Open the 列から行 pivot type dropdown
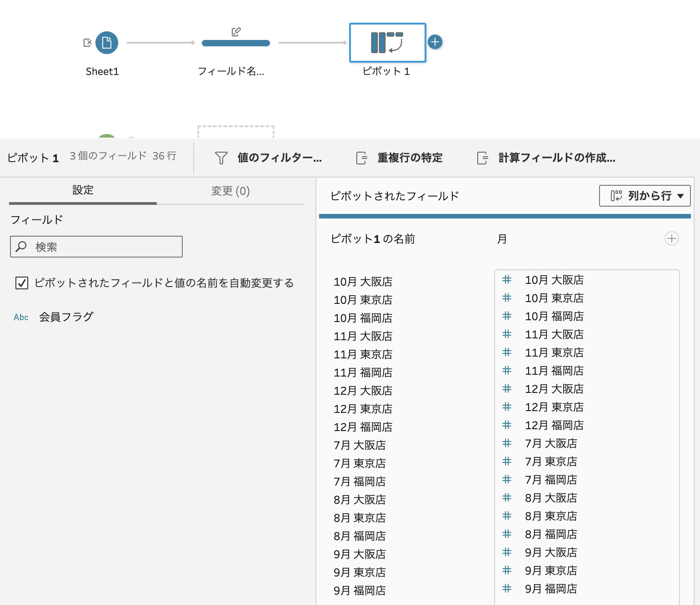 (x=645, y=196)
